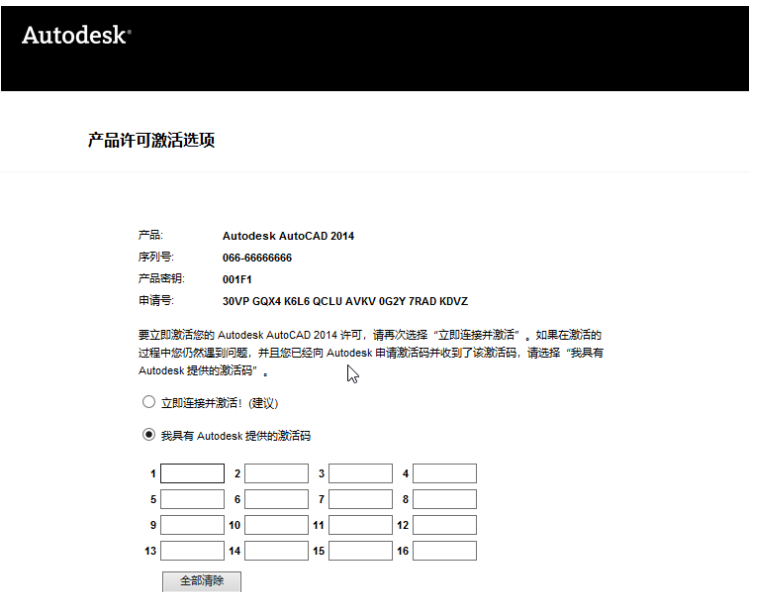Place cursor in activation code field 15
The height and width of the screenshot is (592, 758).
pyautogui.click(x=360, y=551)
